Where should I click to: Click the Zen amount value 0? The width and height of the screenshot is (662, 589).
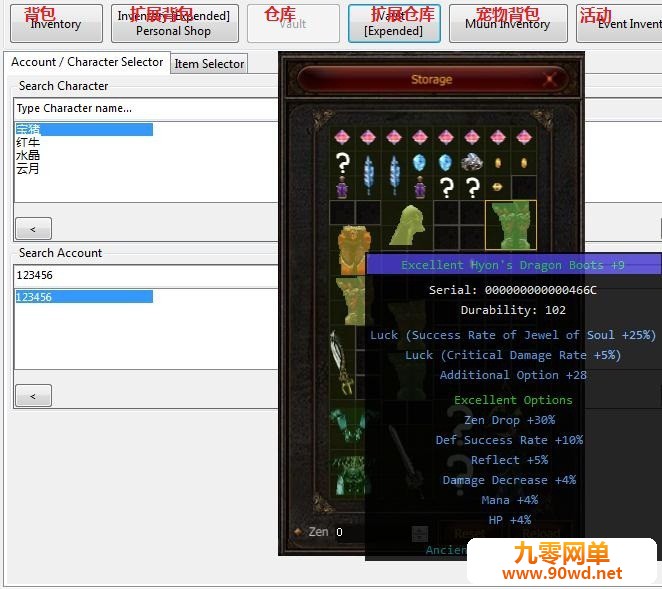(x=339, y=532)
